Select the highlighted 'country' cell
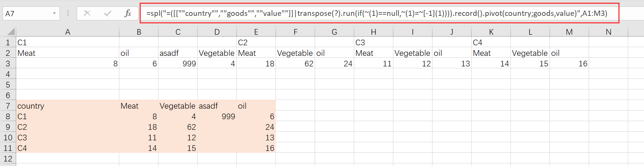 coord(68,106)
